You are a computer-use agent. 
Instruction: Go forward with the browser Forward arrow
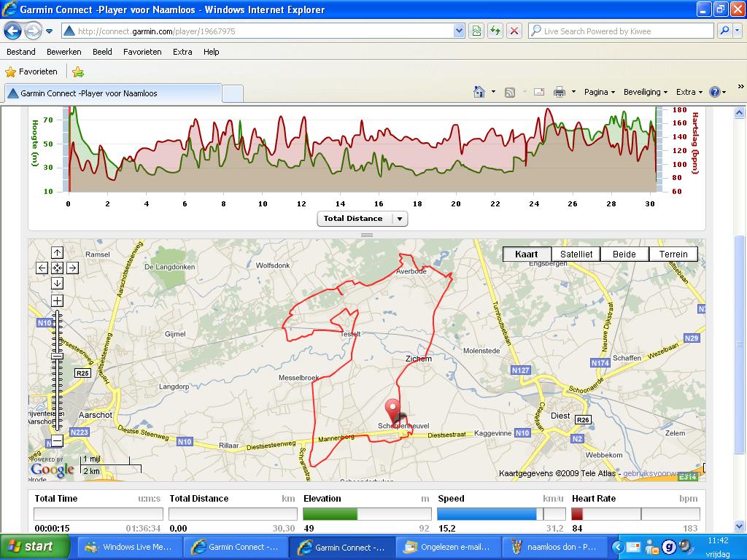(32, 31)
